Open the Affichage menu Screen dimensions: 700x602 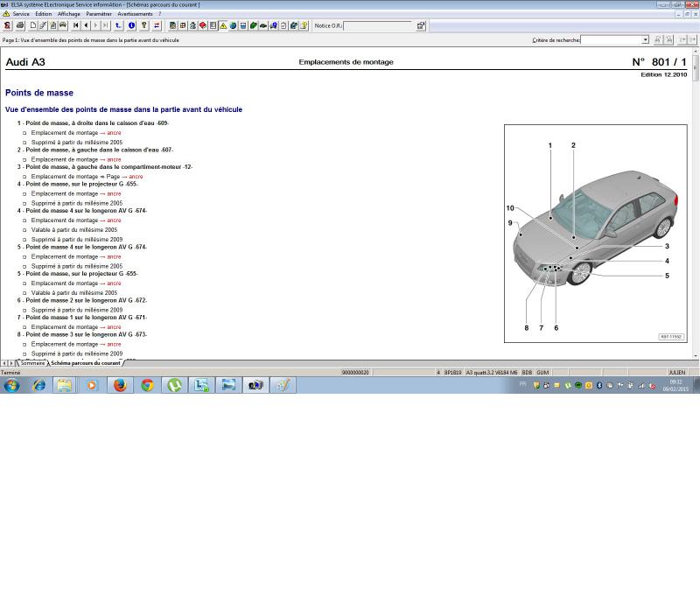click(x=69, y=14)
